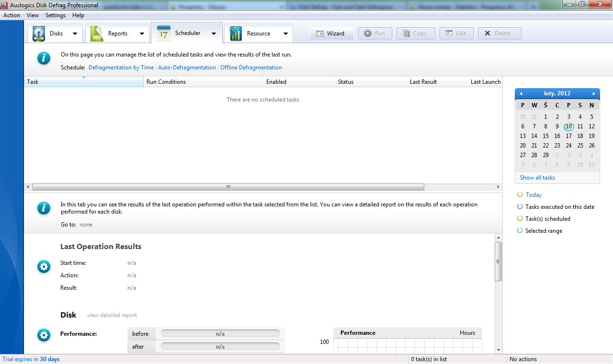Open the Resource chart icon
This screenshot has height=364, width=613.
pyautogui.click(x=236, y=34)
